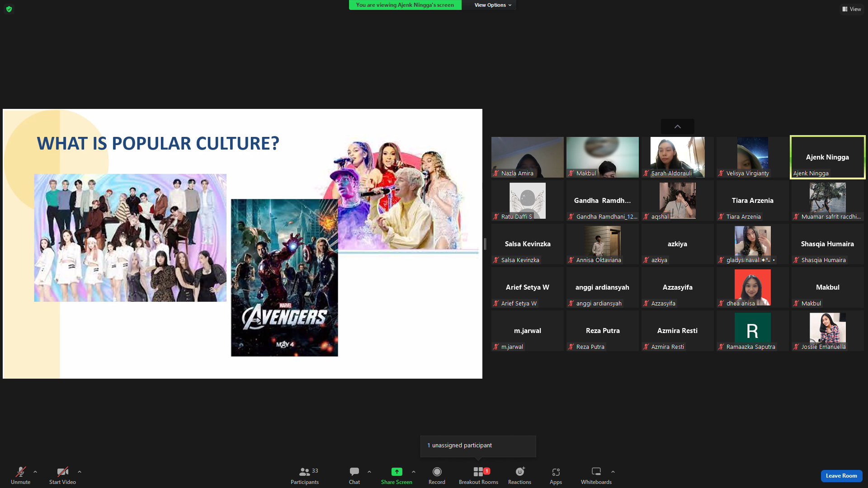Select the Gandha Ramdhani participant tile

point(603,201)
